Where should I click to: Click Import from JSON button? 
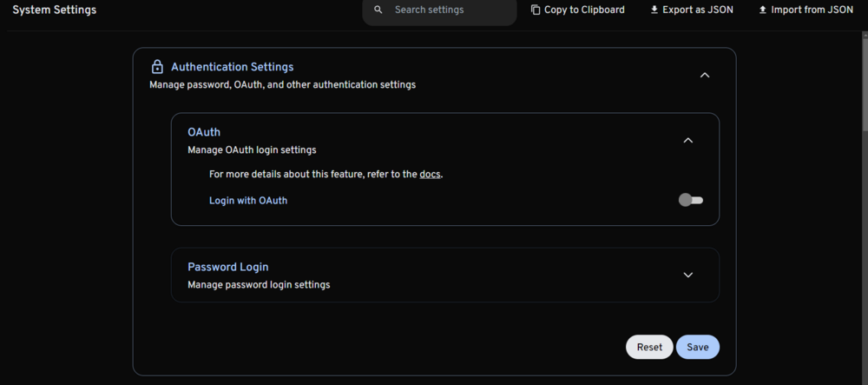click(x=806, y=10)
